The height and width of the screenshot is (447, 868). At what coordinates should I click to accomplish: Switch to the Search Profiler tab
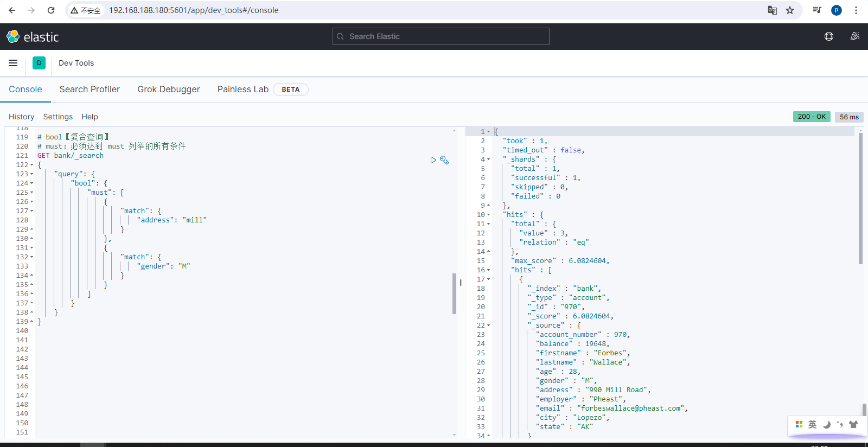[90, 90]
